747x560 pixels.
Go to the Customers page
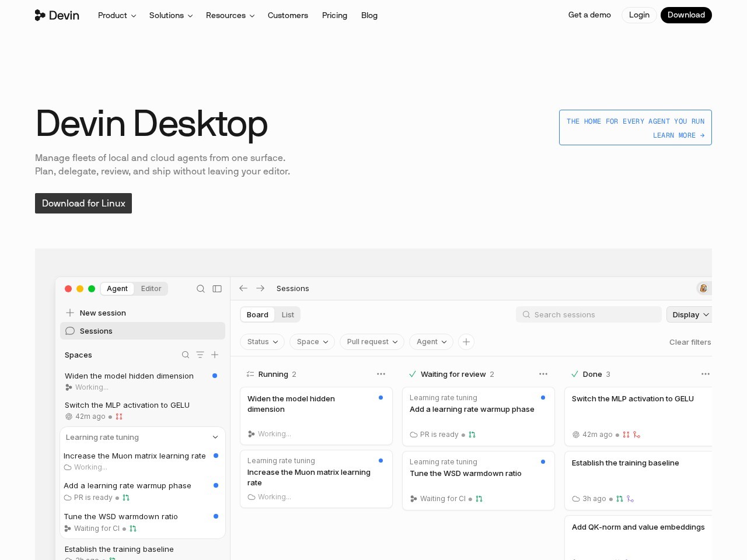point(288,15)
